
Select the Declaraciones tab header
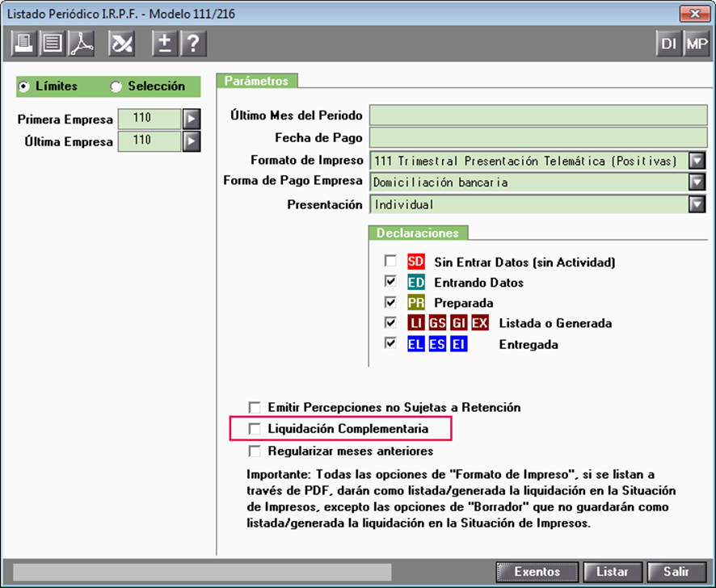418,233
